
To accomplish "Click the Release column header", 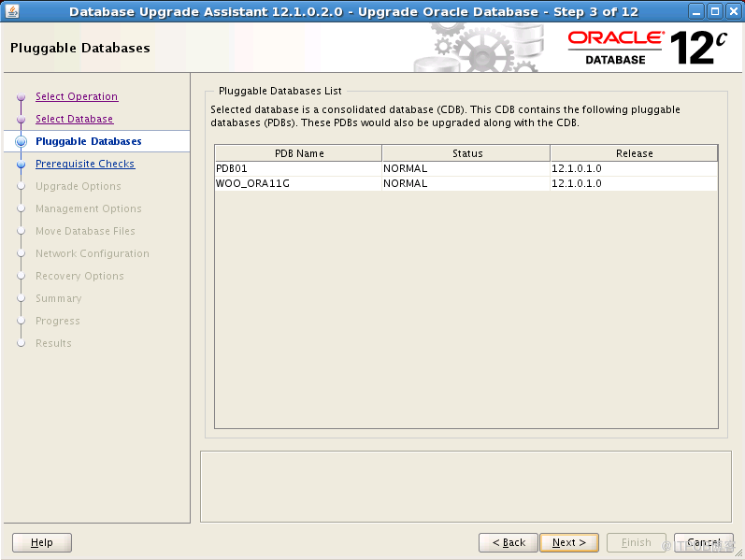I will 634,153.
